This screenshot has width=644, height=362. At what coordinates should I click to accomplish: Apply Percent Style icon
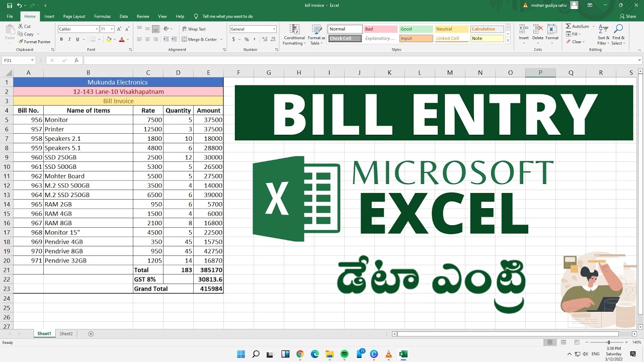pyautogui.click(x=246, y=39)
